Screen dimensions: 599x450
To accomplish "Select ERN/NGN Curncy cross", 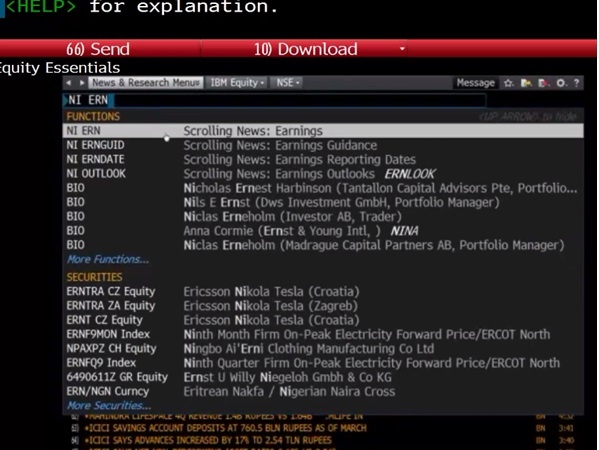I will 323,392.
